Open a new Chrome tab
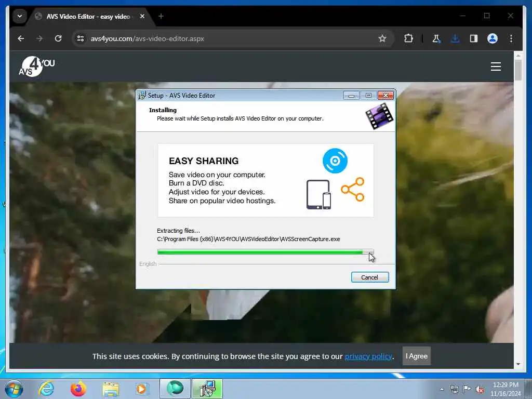Viewport: 532px width, 399px height. tap(161, 16)
